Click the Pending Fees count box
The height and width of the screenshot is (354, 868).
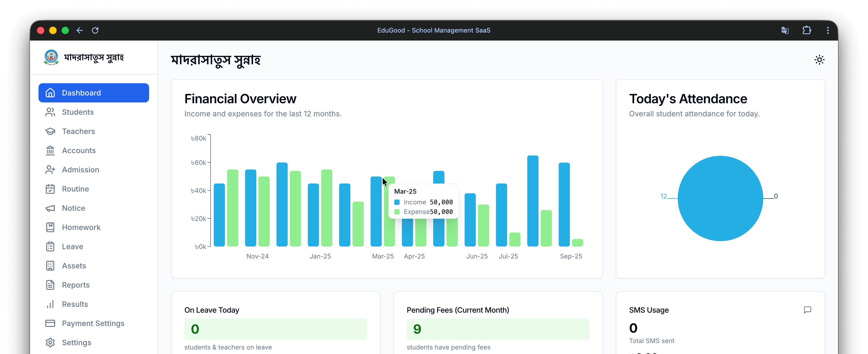(498, 329)
